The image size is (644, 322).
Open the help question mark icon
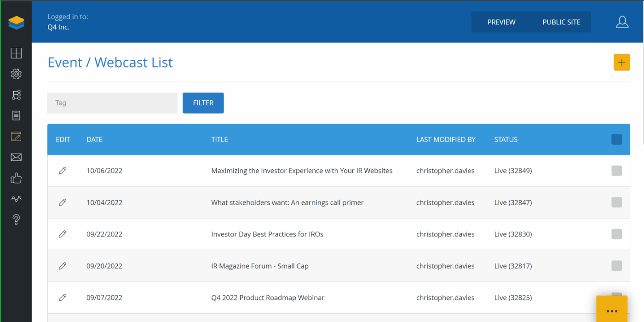pyautogui.click(x=16, y=219)
